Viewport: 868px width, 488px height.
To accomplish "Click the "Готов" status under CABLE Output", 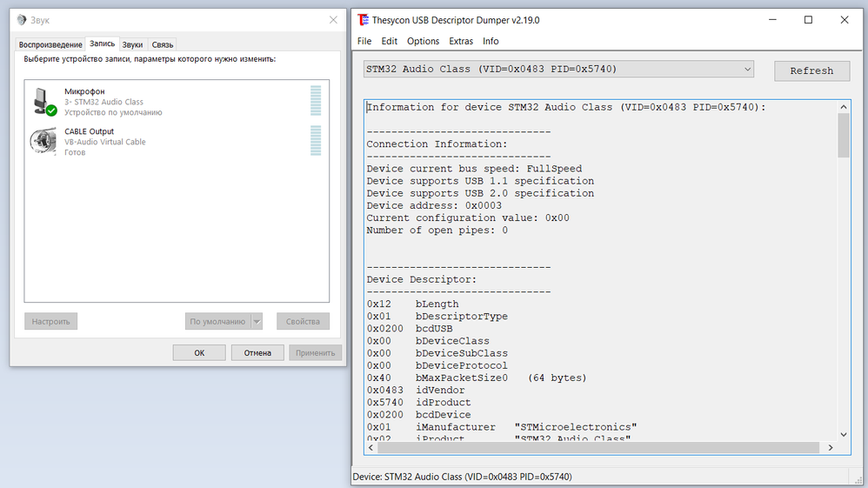I will (75, 152).
